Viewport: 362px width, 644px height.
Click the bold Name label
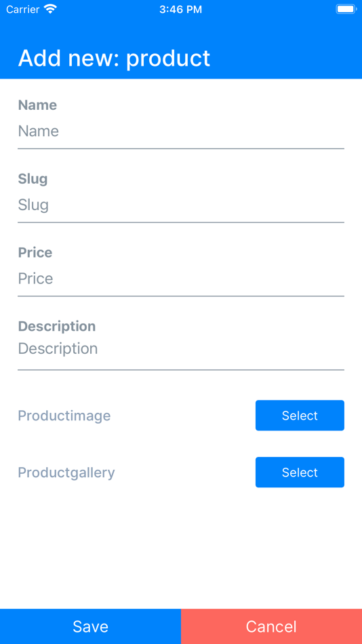click(37, 105)
